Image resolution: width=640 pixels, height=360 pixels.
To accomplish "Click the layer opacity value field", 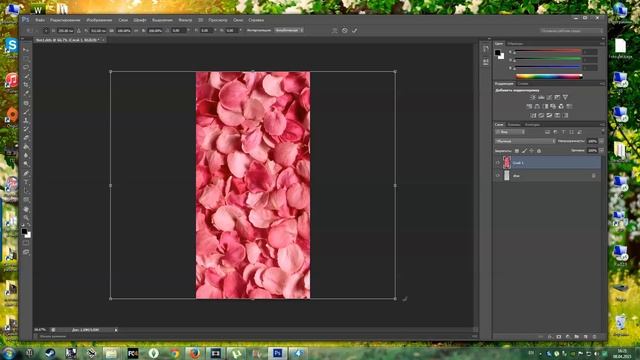I will (x=592, y=141).
